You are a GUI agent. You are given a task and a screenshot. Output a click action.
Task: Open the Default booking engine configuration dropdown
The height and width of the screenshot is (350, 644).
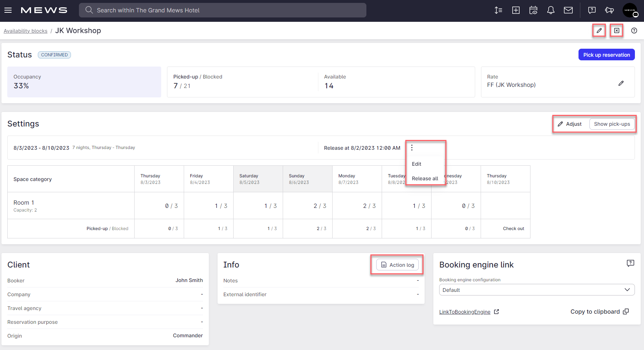(x=537, y=290)
